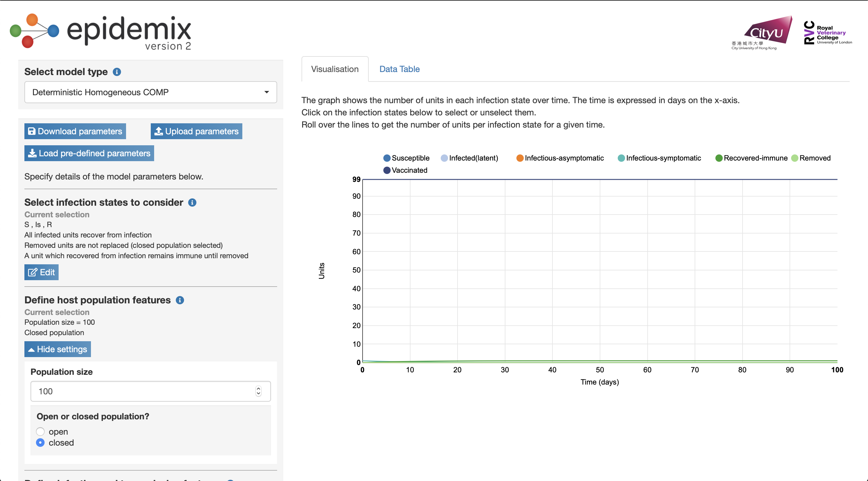Click the epidemix logo

(x=101, y=32)
